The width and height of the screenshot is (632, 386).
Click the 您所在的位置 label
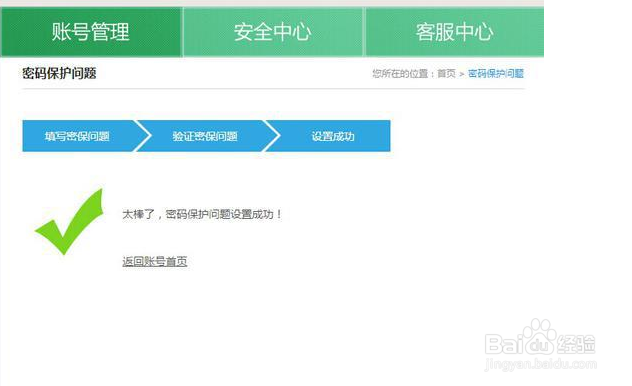400,74
